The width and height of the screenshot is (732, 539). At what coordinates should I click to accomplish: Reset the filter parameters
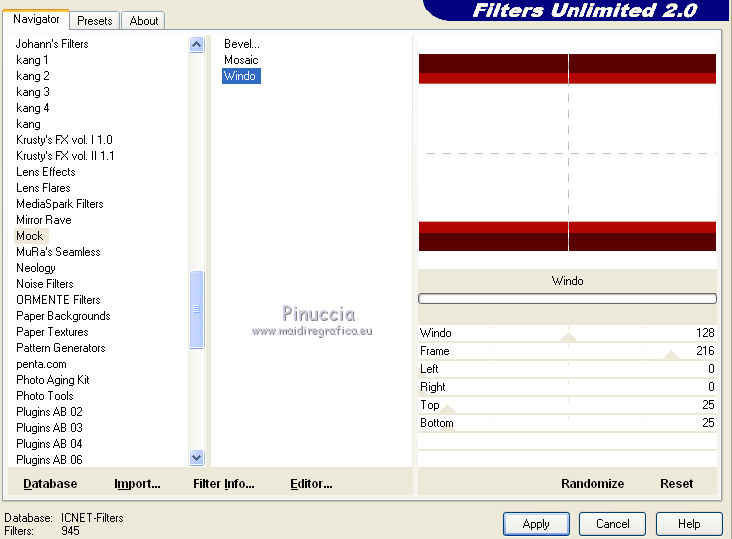pos(676,483)
